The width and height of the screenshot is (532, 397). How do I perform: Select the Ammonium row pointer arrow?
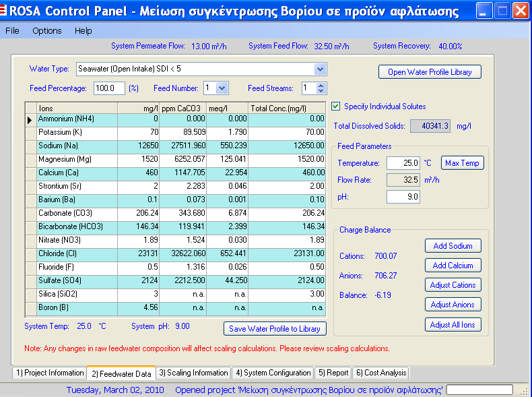(x=30, y=120)
